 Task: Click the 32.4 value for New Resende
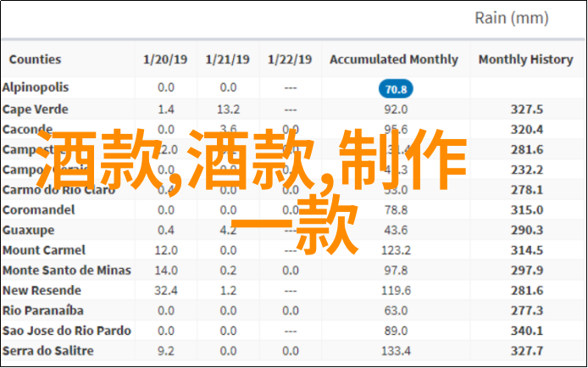click(166, 290)
